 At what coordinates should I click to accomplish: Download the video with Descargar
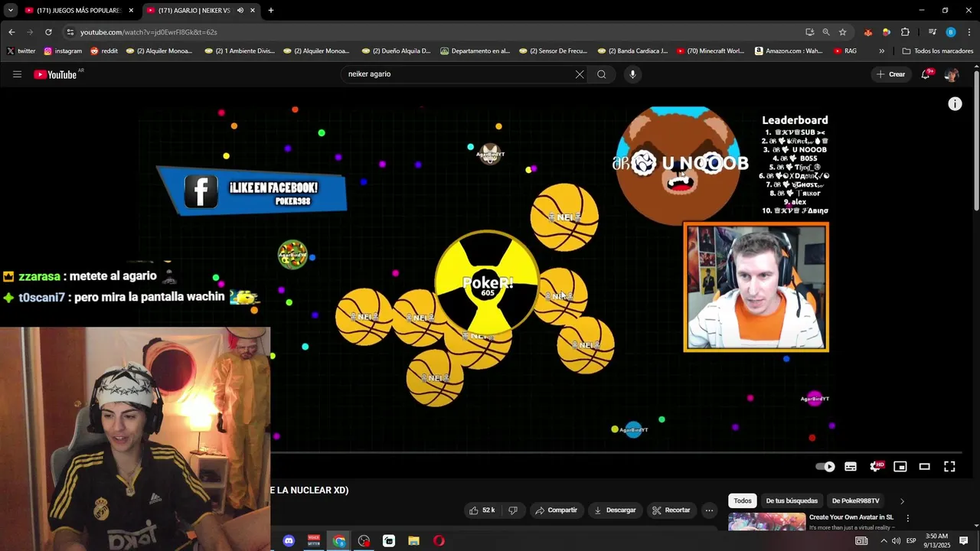point(615,510)
